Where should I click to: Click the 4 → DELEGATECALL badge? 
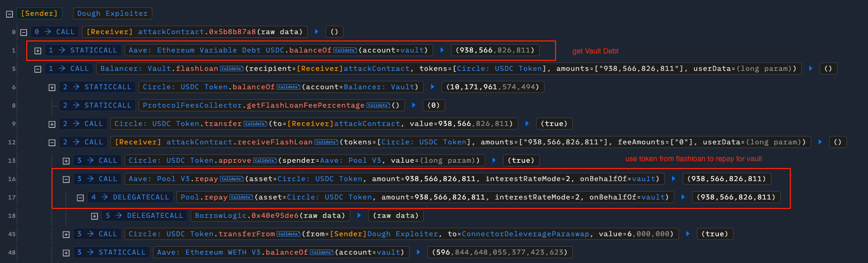[x=130, y=197]
